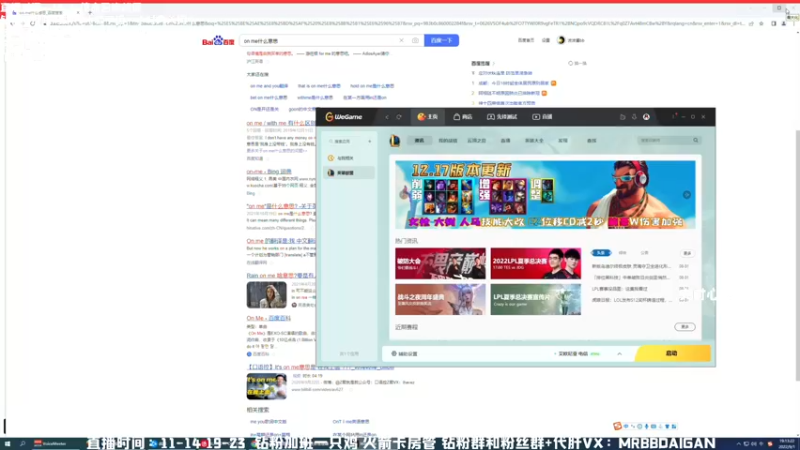Screen dimensions: 800x450
Task: Select the 云顶之弈 sub-tab
Action: click(x=477, y=140)
